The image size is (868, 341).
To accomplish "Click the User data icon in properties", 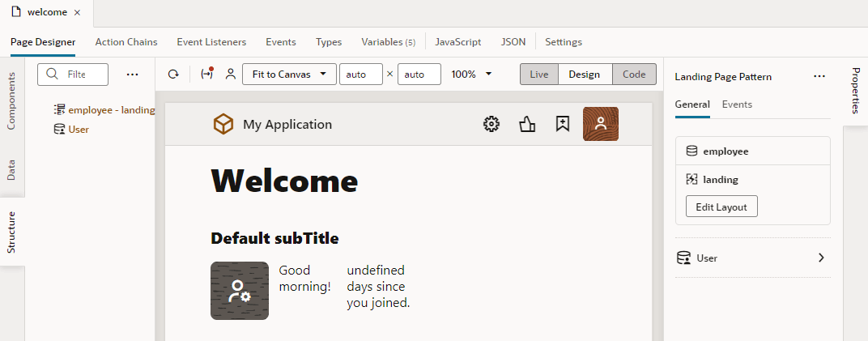I will tap(683, 258).
